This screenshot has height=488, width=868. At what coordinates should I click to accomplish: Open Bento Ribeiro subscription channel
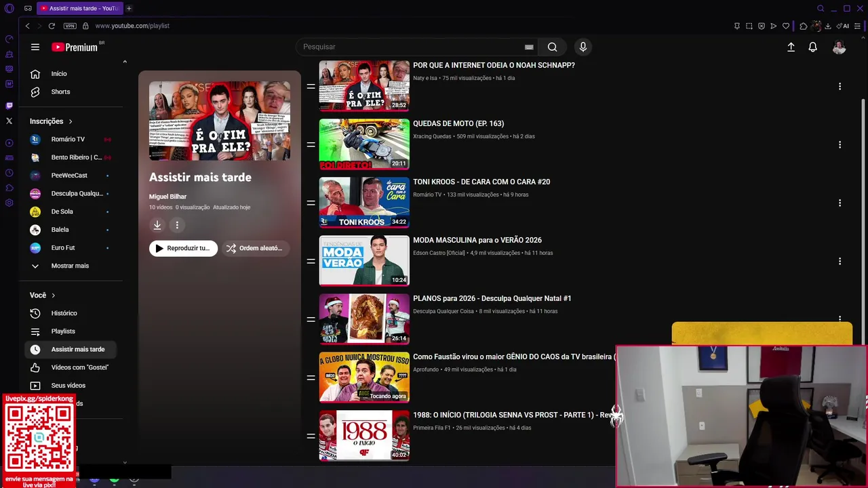coord(70,157)
